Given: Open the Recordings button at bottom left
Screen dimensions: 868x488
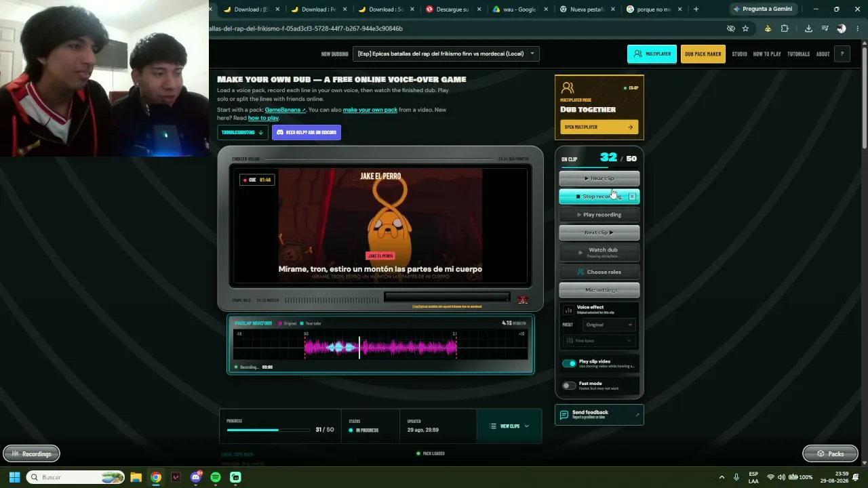Looking at the screenshot, I should [x=32, y=453].
